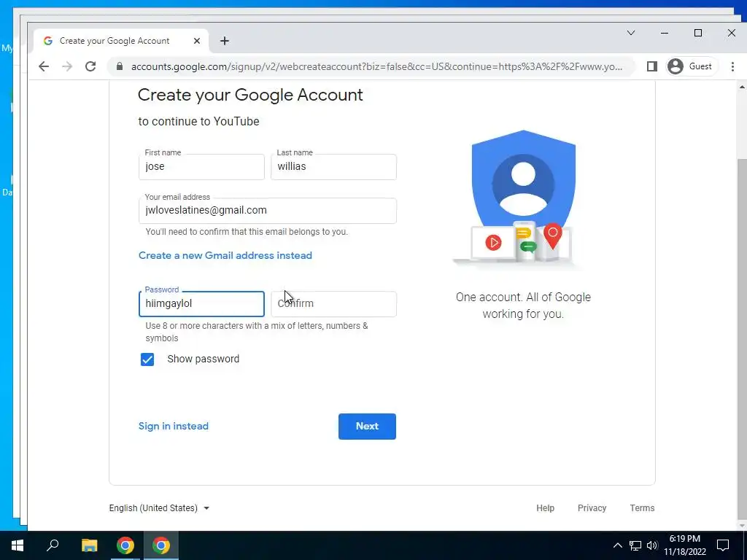Click the Sign in instead link
This screenshot has height=560, width=747.
pos(174,426)
